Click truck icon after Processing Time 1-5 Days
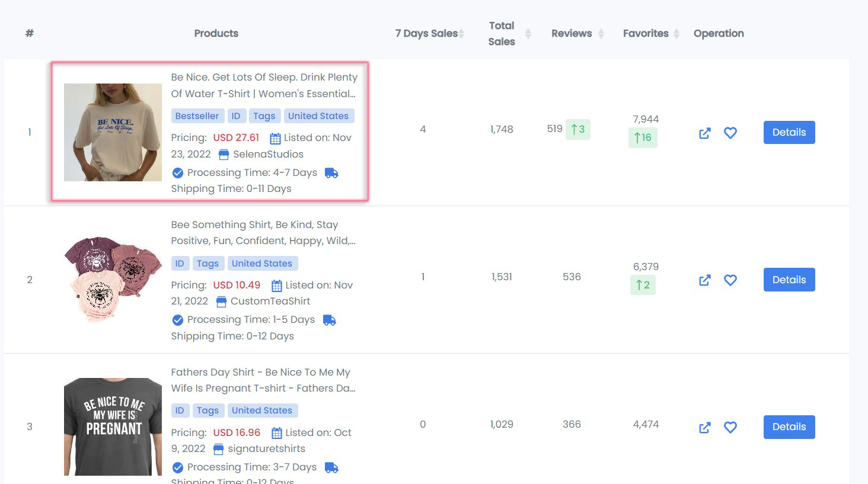 330,320
